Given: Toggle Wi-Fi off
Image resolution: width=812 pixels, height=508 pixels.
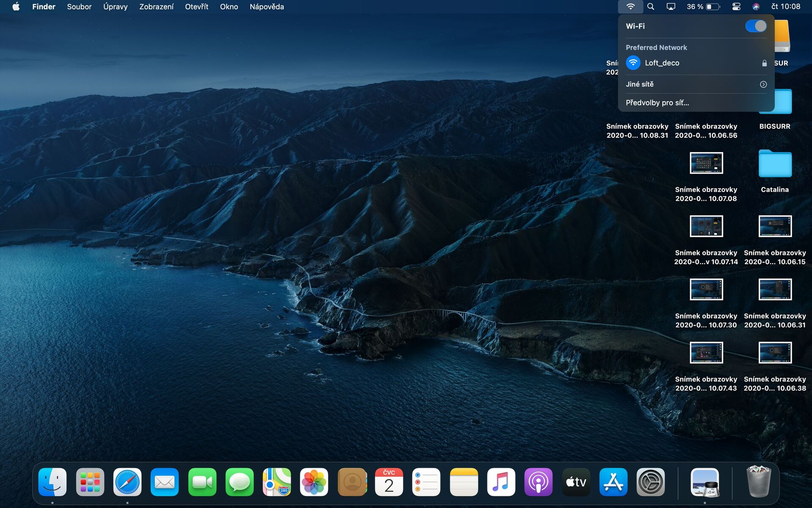Looking at the screenshot, I should pyautogui.click(x=757, y=26).
